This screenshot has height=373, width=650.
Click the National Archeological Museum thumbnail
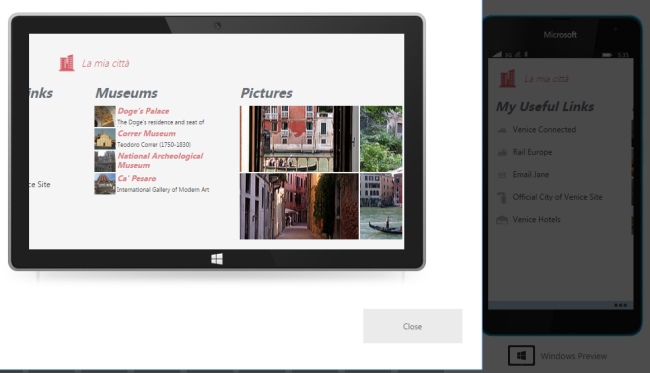pos(105,161)
